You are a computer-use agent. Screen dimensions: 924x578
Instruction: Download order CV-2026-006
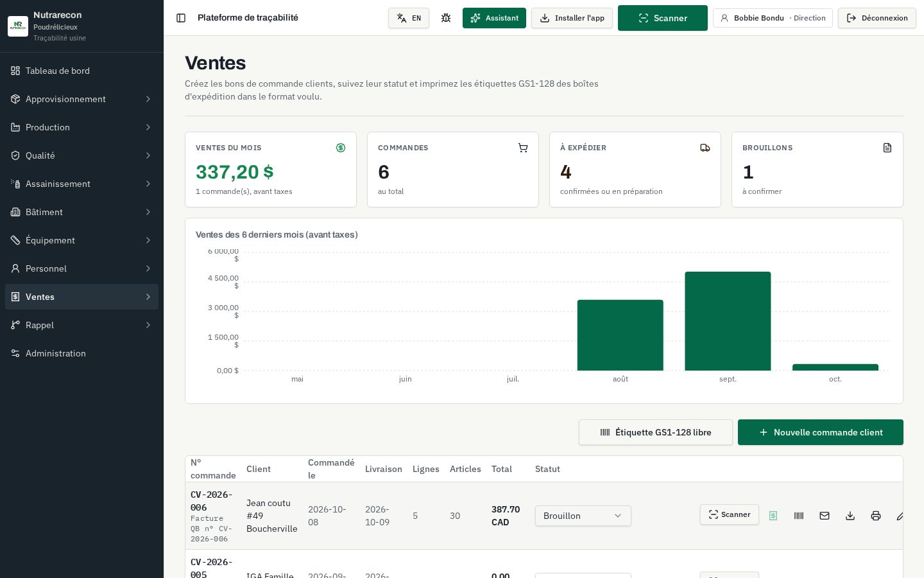[x=850, y=516]
